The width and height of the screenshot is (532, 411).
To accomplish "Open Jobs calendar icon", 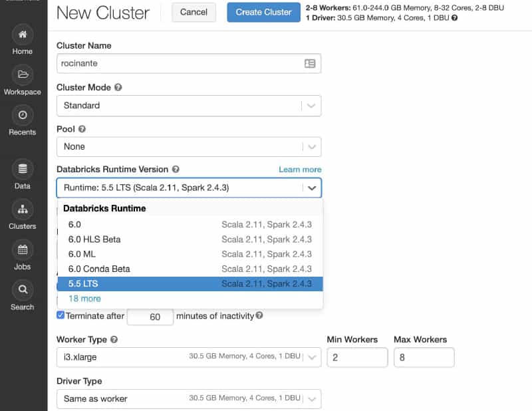I will 23,250.
